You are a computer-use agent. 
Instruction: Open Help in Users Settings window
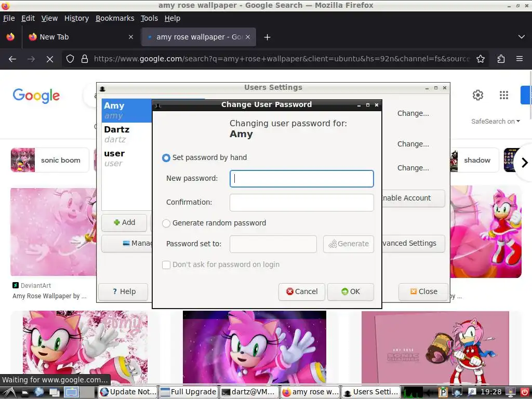(x=123, y=292)
